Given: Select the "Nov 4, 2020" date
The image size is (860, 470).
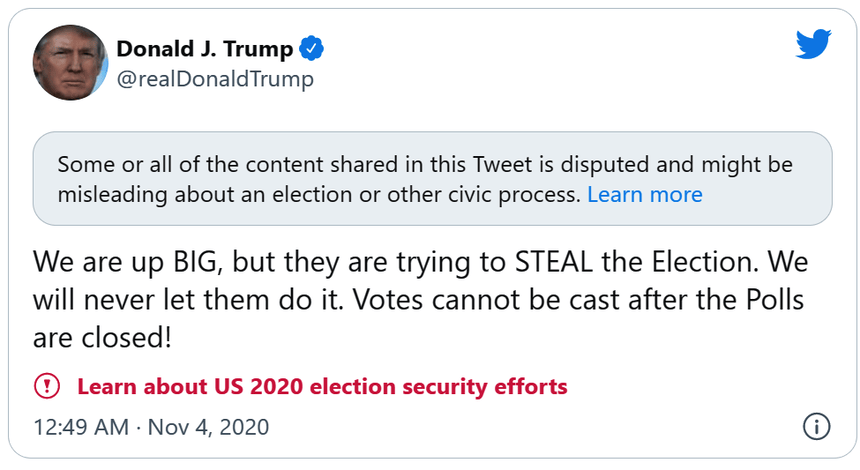Looking at the screenshot, I should pos(208,427).
